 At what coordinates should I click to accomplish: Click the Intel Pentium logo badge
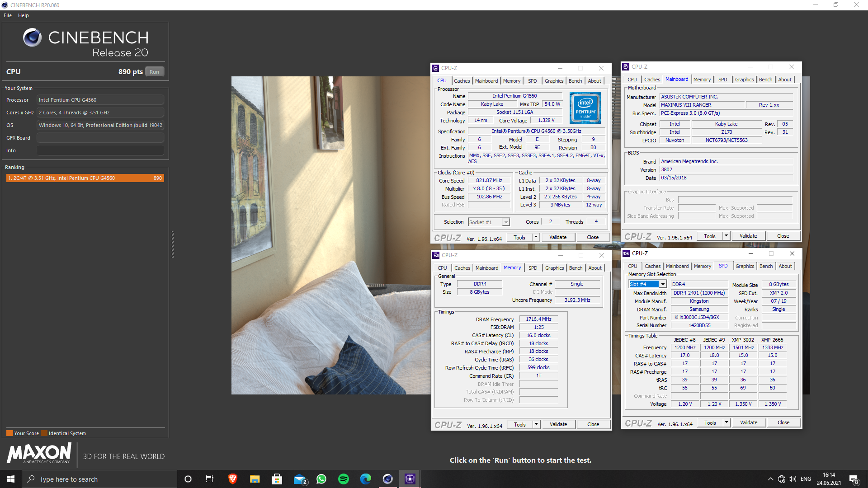[x=585, y=108]
